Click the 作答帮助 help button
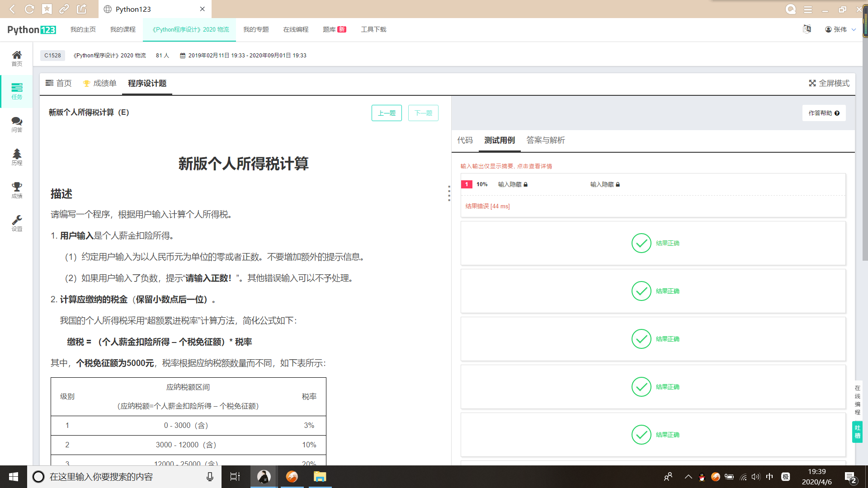The height and width of the screenshot is (488, 868). coord(824,113)
